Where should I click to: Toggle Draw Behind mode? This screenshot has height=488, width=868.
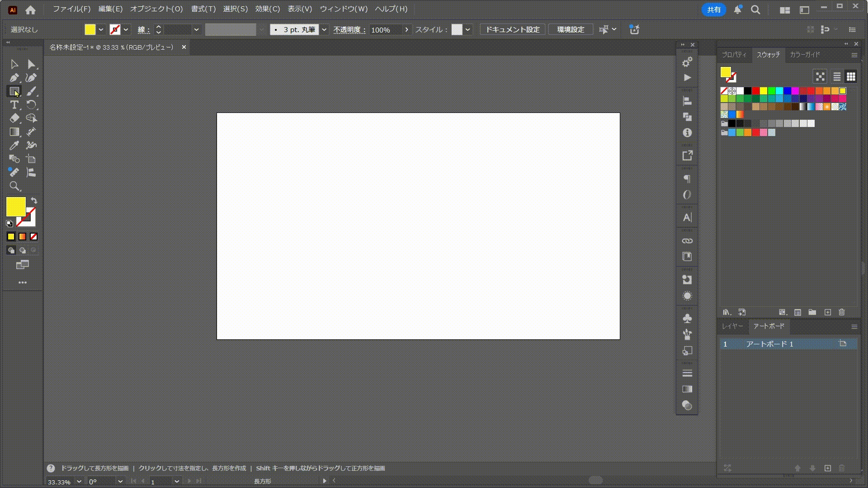click(x=22, y=250)
